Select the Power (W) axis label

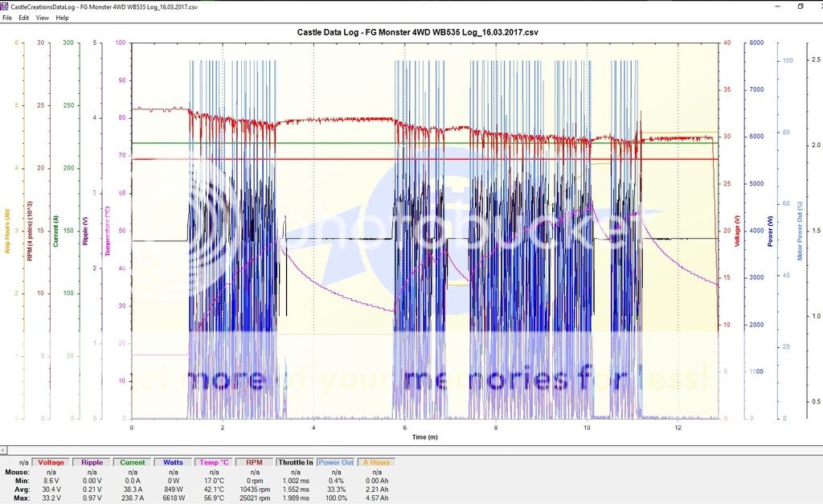[x=769, y=231]
